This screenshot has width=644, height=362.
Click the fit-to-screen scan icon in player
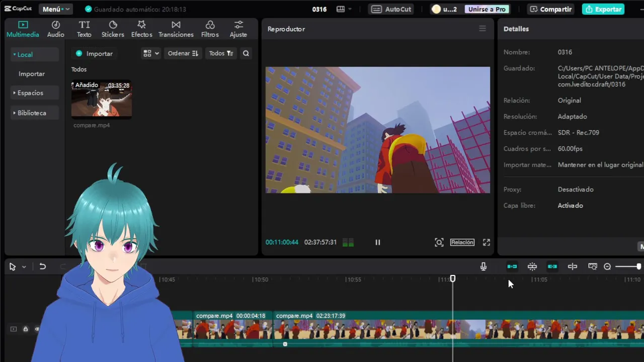[439, 242]
